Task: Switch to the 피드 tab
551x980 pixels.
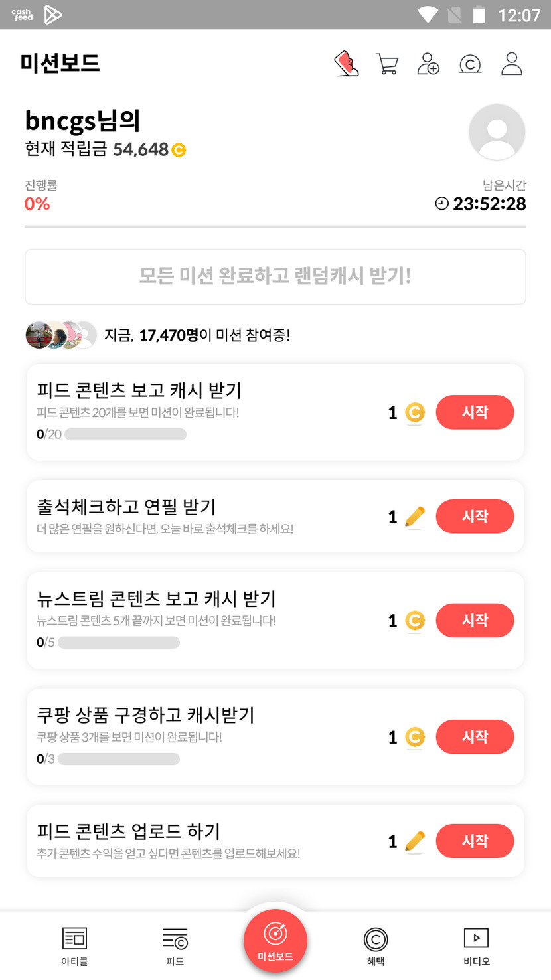Action: (175, 945)
